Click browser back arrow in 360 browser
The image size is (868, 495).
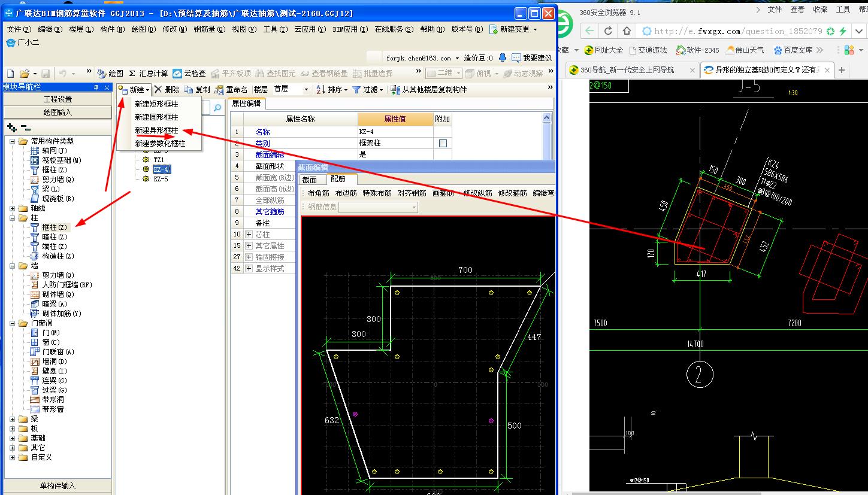pyautogui.click(x=590, y=31)
